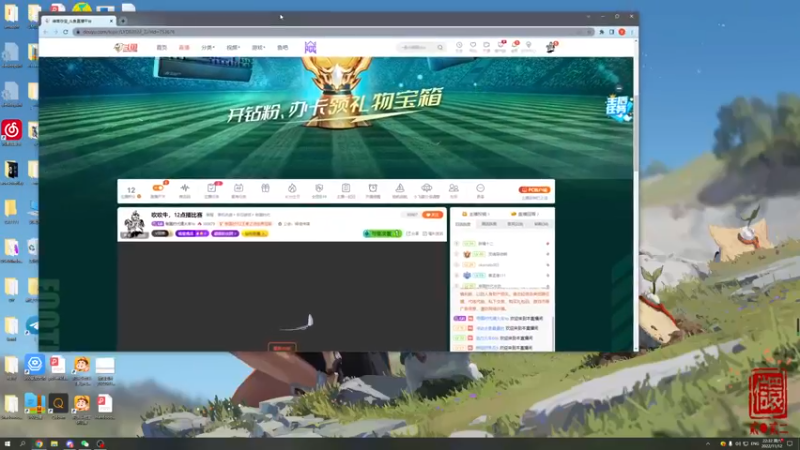The height and width of the screenshot is (450, 800).
Task: Click the green button in the room header
Action: tap(382, 233)
